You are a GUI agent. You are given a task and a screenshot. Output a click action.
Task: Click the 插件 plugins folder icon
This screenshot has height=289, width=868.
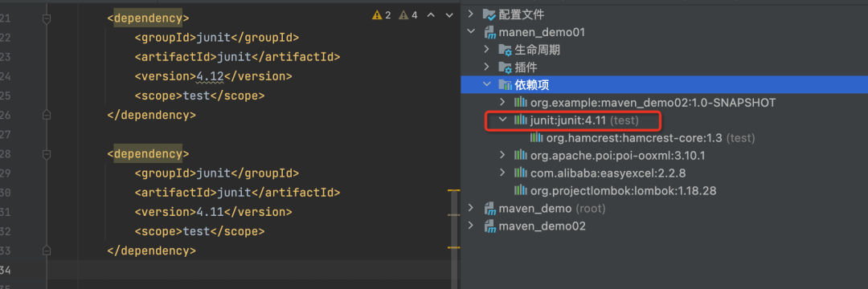click(x=505, y=67)
